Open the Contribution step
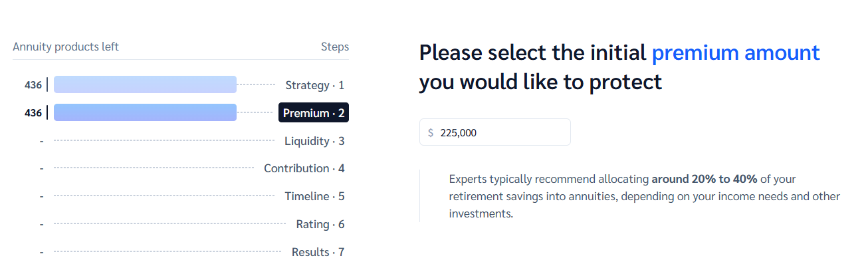Screen dimensions: 868x272 coord(304,168)
